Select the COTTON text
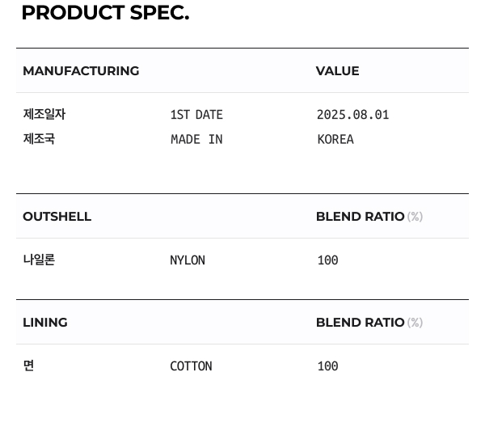The height and width of the screenshot is (448, 485). (191, 366)
